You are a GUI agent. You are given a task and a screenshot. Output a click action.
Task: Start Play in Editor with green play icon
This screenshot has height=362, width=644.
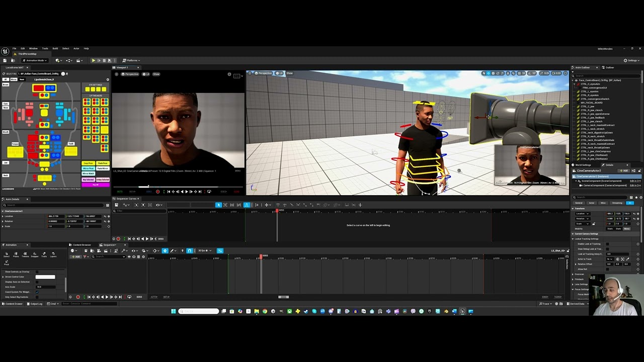point(94,60)
